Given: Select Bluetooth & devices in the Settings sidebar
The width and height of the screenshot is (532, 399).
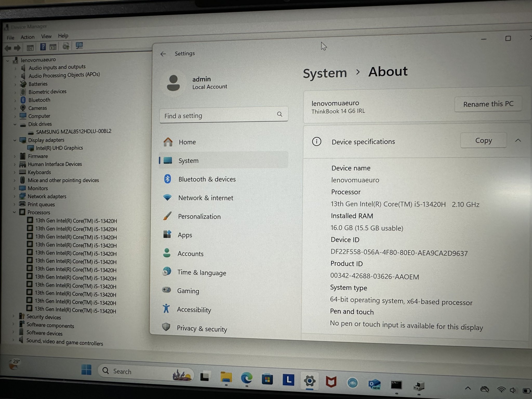Looking at the screenshot, I should (207, 179).
